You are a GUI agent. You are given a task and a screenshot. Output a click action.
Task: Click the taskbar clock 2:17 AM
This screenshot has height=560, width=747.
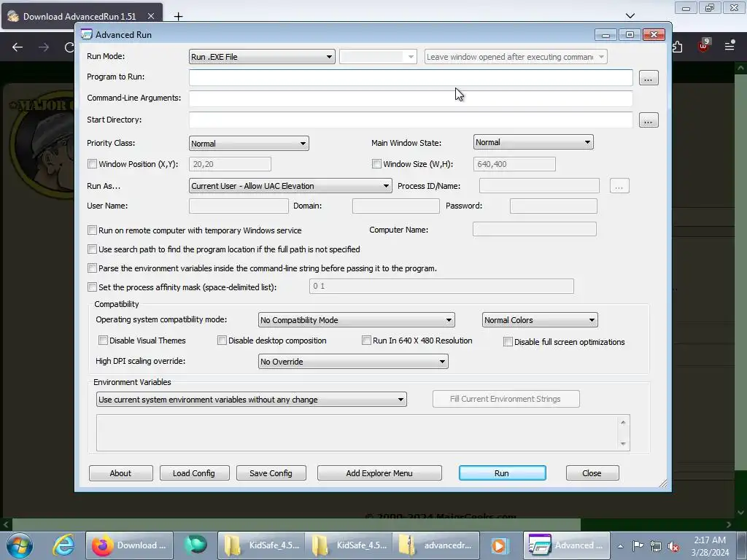(710, 540)
